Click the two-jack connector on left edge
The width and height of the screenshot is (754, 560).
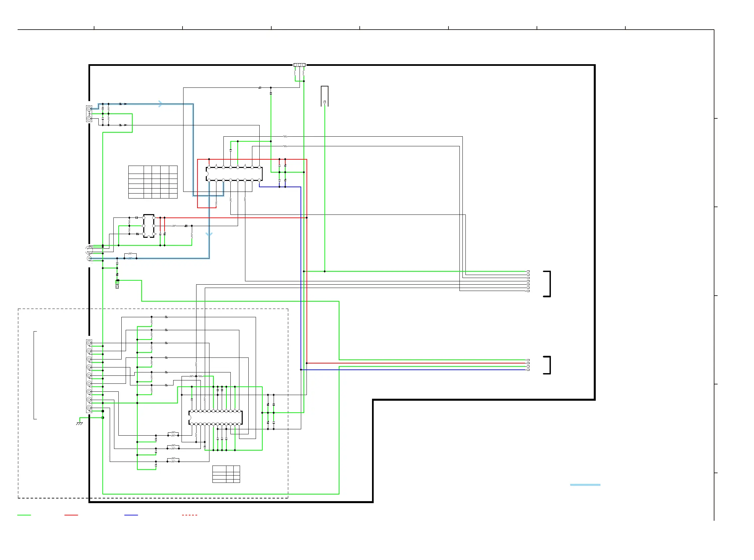click(89, 113)
